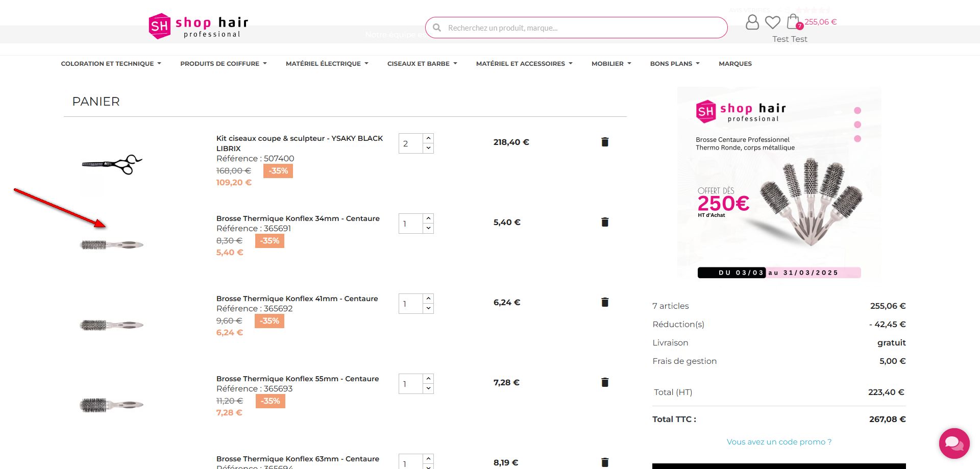The height and width of the screenshot is (469, 980).
Task: Open the user account icon
Action: click(752, 22)
